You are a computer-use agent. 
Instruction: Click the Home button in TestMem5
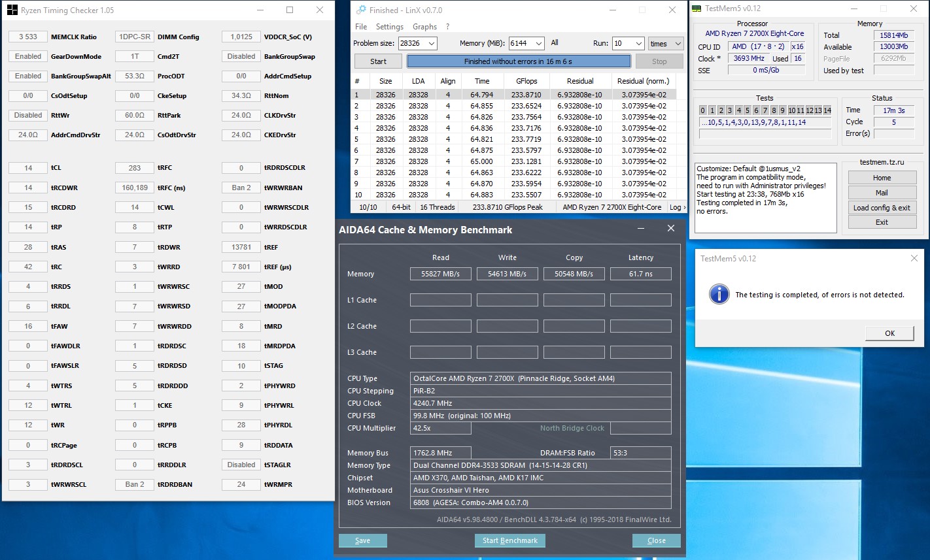[882, 178]
